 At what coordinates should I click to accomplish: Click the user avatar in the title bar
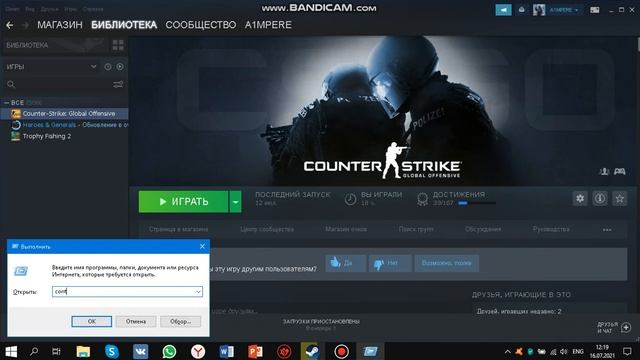tap(539, 10)
